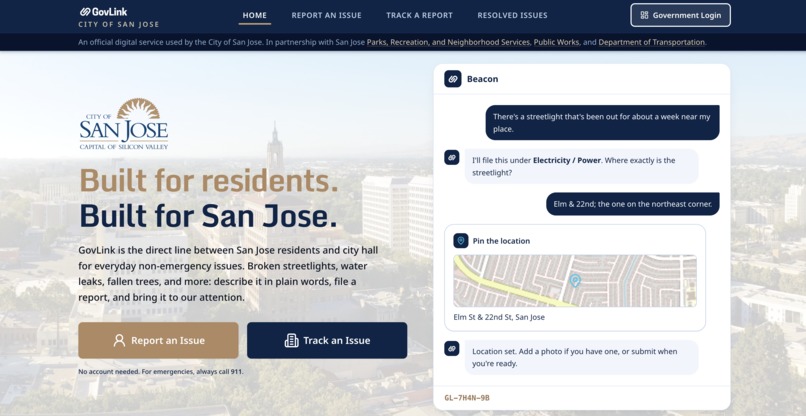Click the Beacon chat title
This screenshot has width=806, height=416.
pos(482,79)
